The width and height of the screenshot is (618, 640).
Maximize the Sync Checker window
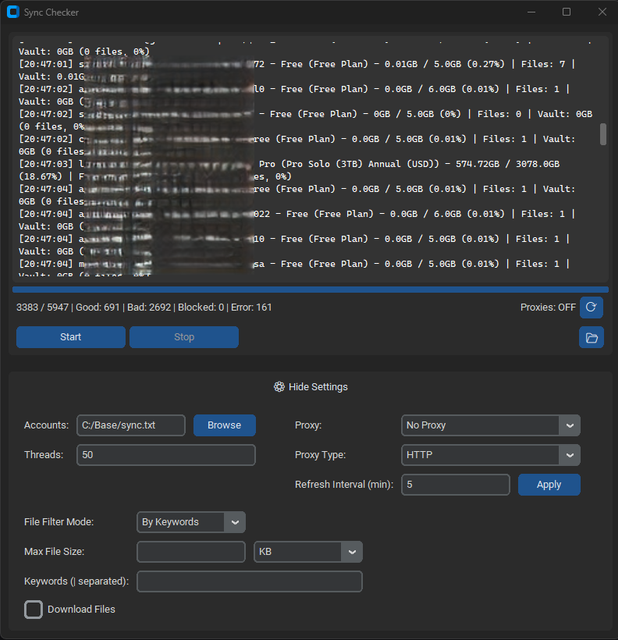566,12
